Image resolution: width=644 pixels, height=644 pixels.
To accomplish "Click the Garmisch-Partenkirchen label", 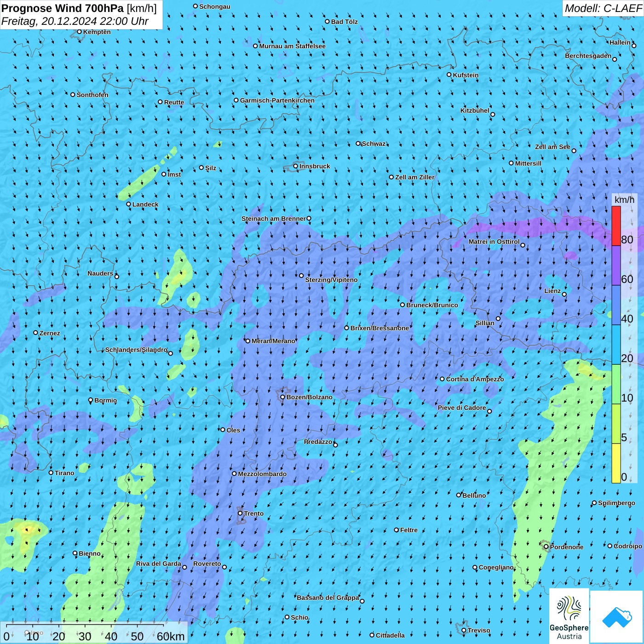I will point(277,100).
